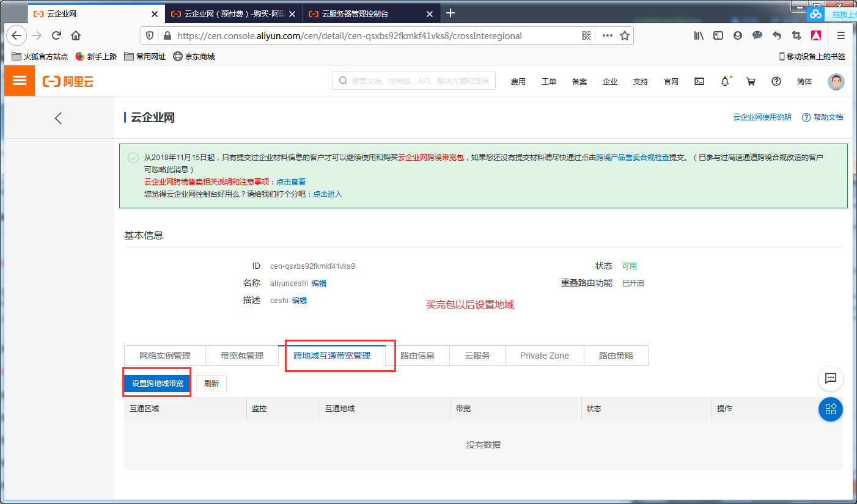The image size is (857, 504).
Task: Click the 设置跨地域带宽 button
Action: point(156,382)
